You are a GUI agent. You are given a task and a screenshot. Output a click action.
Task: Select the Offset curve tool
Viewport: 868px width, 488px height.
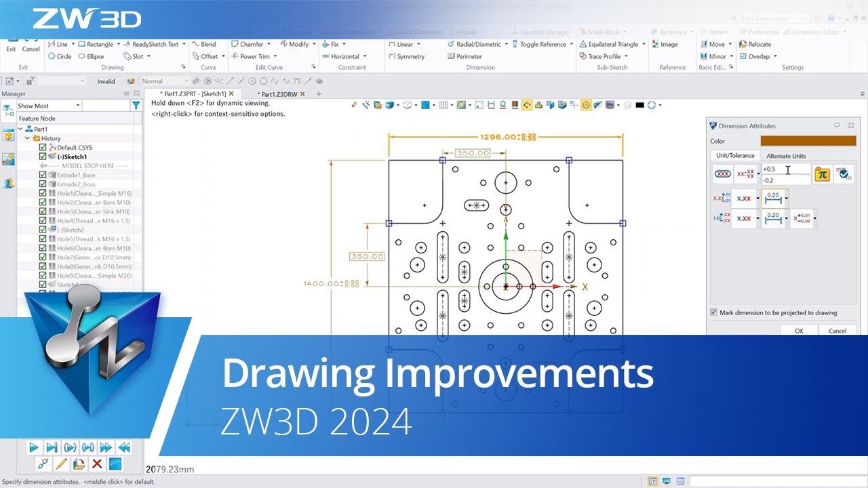204,56
